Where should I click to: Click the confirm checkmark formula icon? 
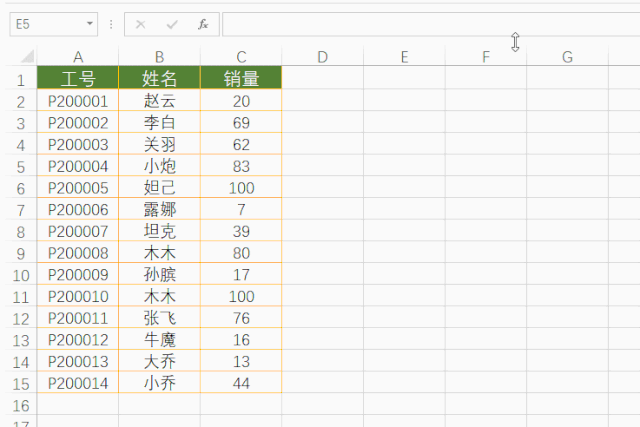pyautogui.click(x=172, y=24)
